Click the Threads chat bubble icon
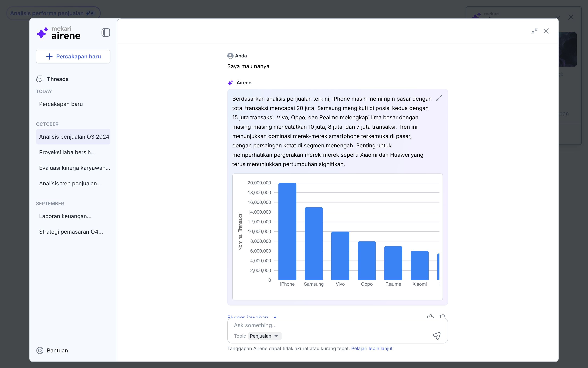Viewport: 588px width, 368px height. pyautogui.click(x=40, y=79)
